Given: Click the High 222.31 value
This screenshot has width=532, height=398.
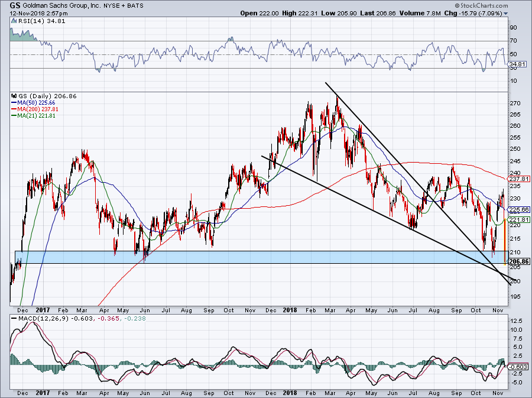Looking at the screenshot, I should 300,13.
